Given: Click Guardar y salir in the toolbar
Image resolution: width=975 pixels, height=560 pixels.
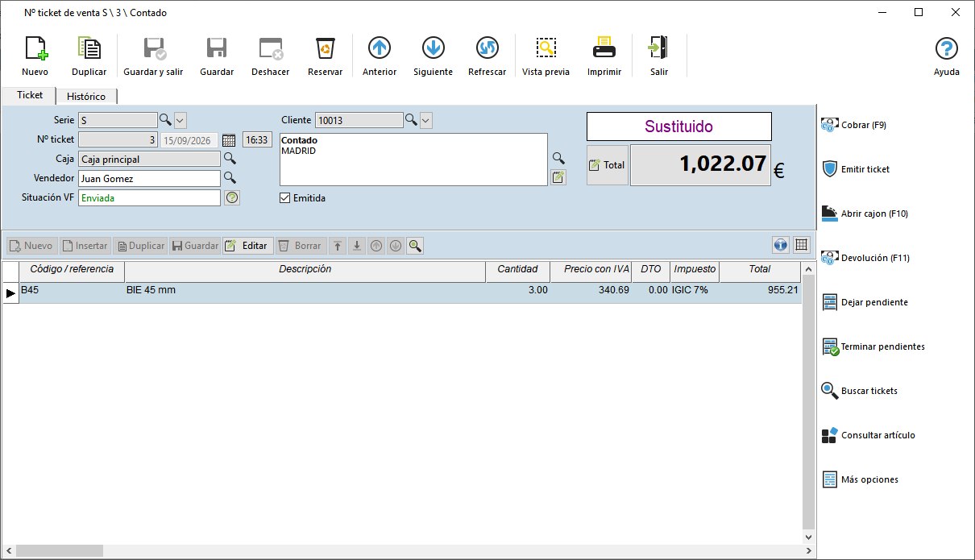Looking at the screenshot, I should [x=153, y=56].
